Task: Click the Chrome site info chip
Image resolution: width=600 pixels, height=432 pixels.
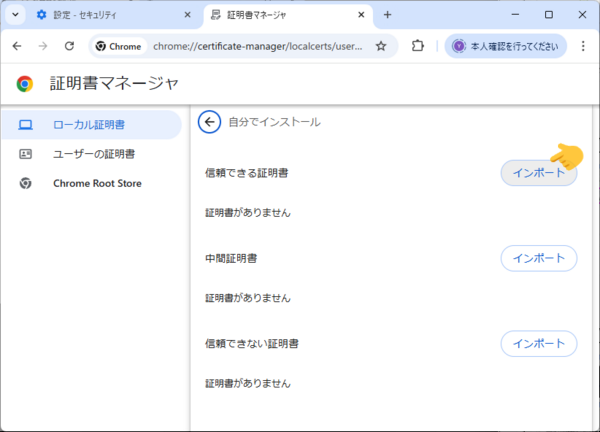Action: [x=119, y=46]
